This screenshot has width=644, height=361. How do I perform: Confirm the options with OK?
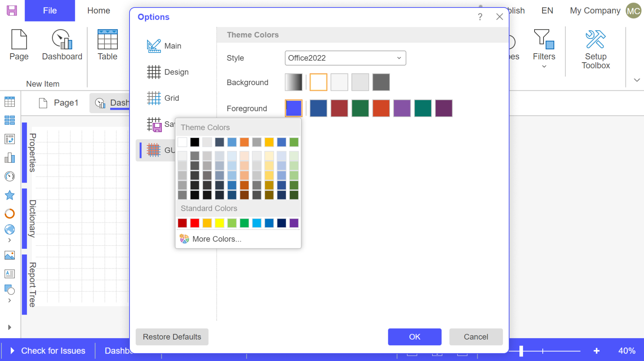coord(414,337)
